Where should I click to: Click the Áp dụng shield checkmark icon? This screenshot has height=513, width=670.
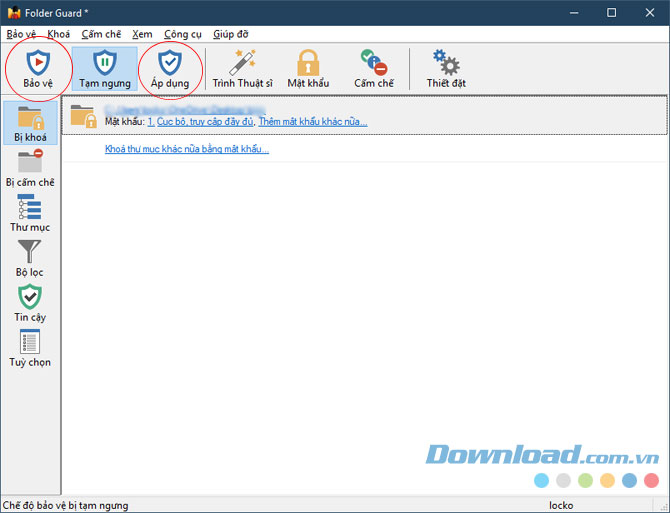(170, 67)
